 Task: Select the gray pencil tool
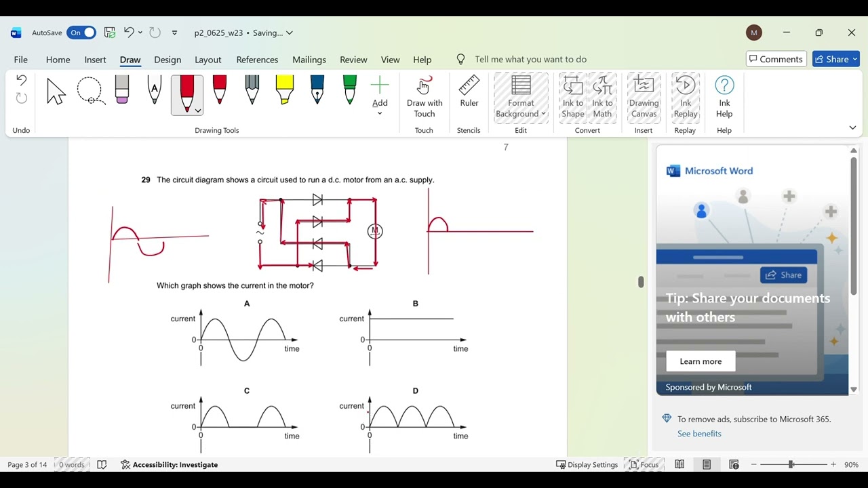pyautogui.click(x=252, y=89)
